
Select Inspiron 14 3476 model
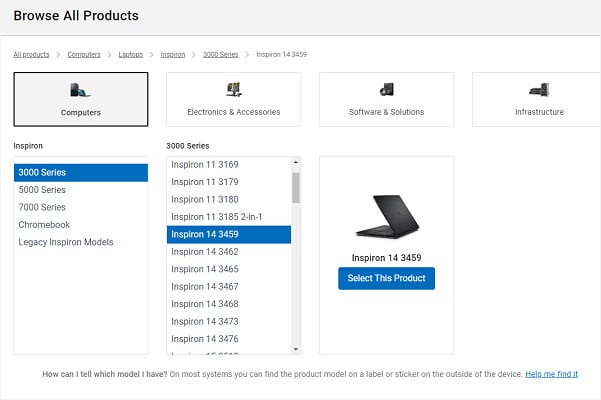[229, 339]
